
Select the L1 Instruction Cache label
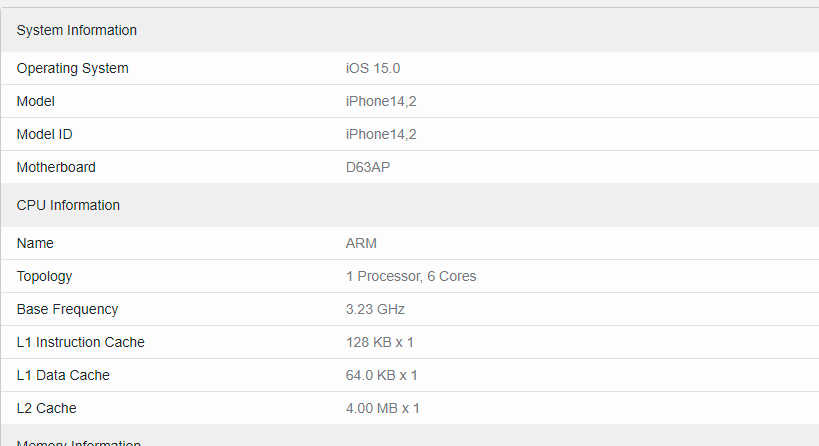[x=81, y=342]
